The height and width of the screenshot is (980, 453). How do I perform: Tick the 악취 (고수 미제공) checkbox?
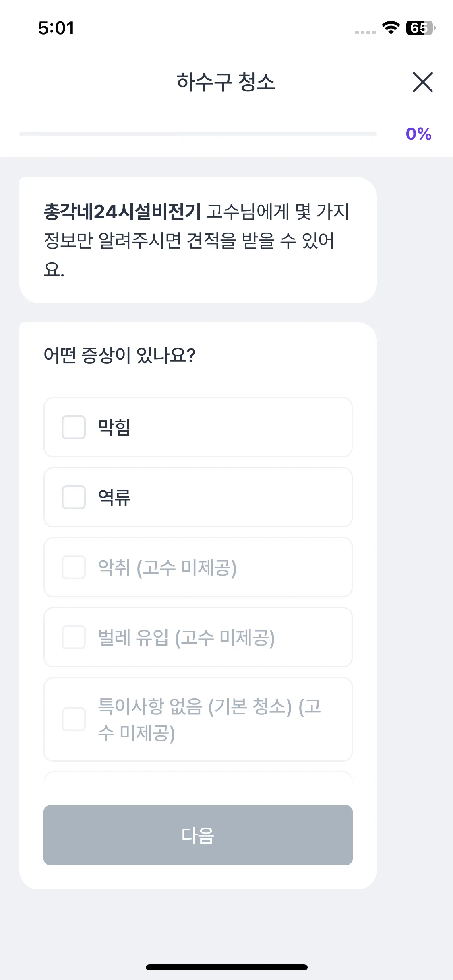tap(74, 567)
